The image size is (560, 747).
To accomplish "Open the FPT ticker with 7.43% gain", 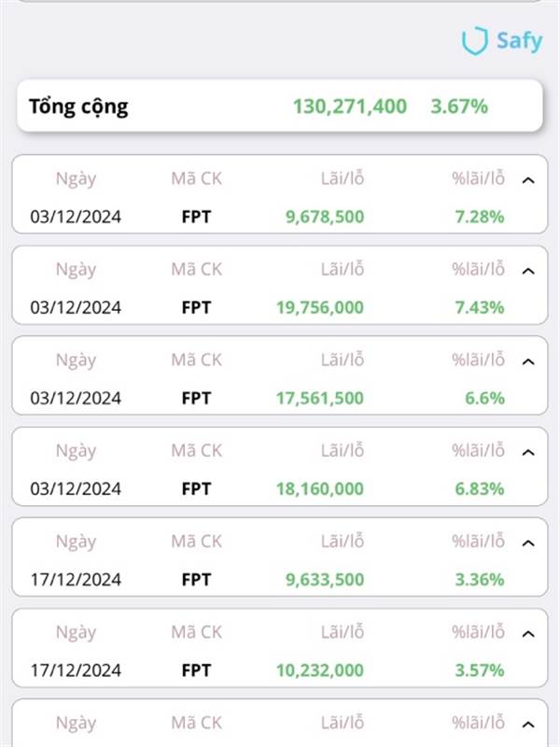I will (x=196, y=307).
